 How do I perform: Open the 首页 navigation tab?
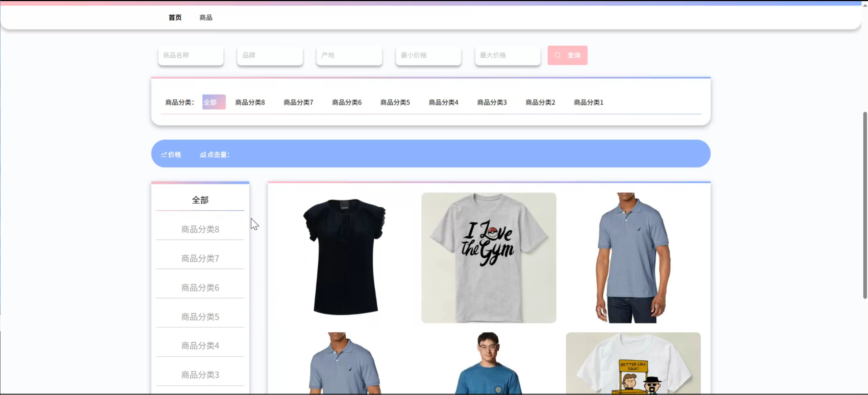tap(175, 18)
